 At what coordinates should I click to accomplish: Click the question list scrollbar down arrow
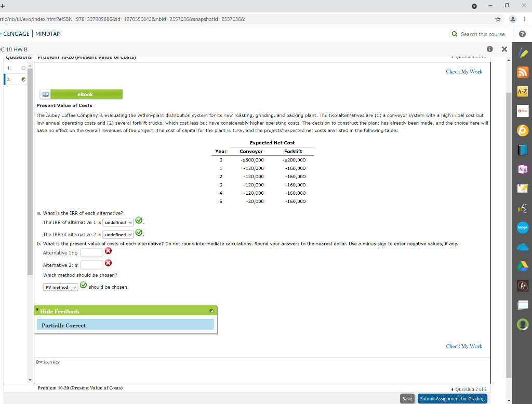point(30,380)
